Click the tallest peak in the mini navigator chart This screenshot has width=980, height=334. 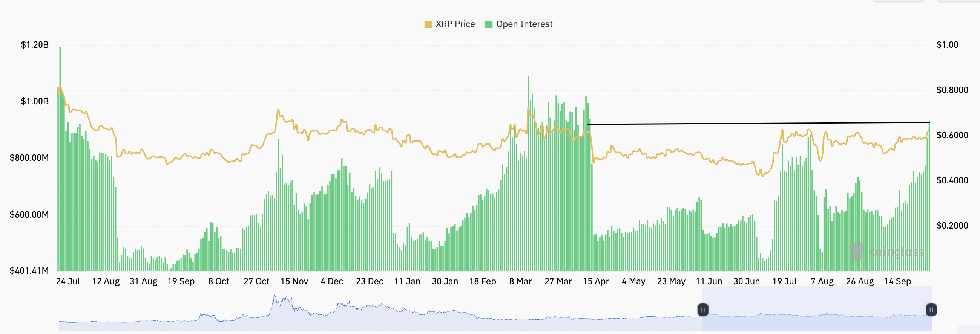pos(274,296)
